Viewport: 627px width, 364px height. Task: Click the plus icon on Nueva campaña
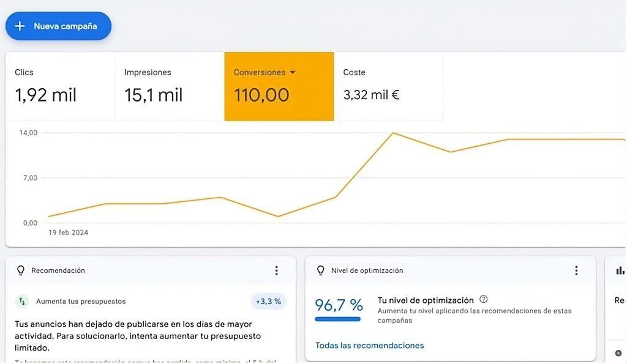[20, 26]
